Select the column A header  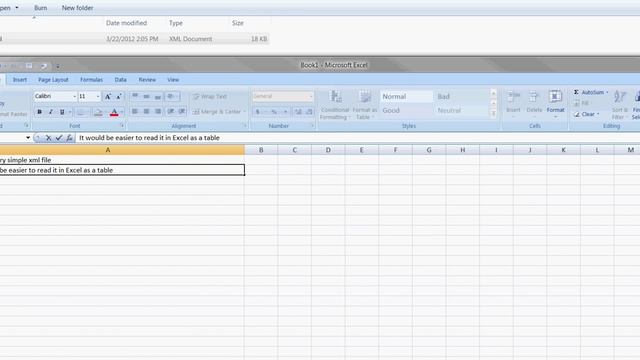pyautogui.click(x=108, y=150)
